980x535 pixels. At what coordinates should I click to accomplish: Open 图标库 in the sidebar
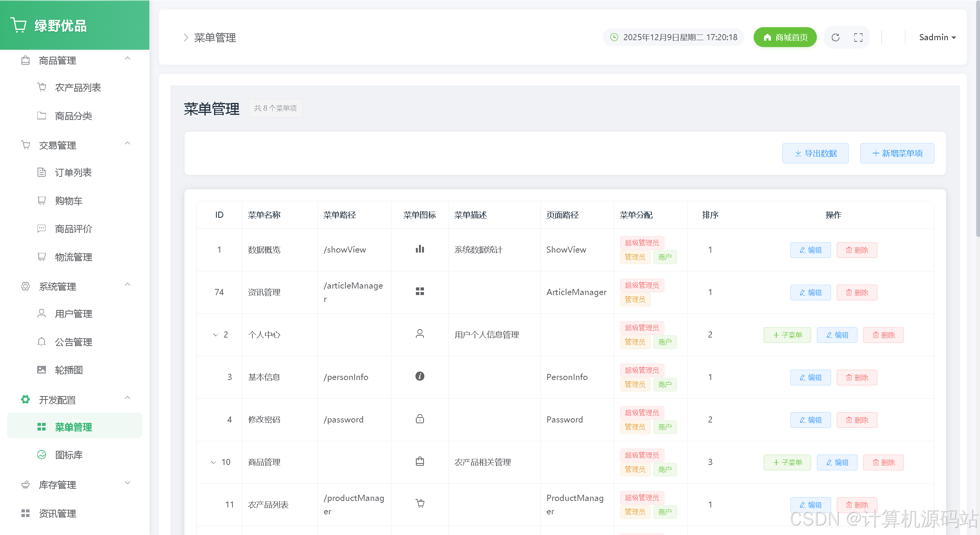click(69, 455)
